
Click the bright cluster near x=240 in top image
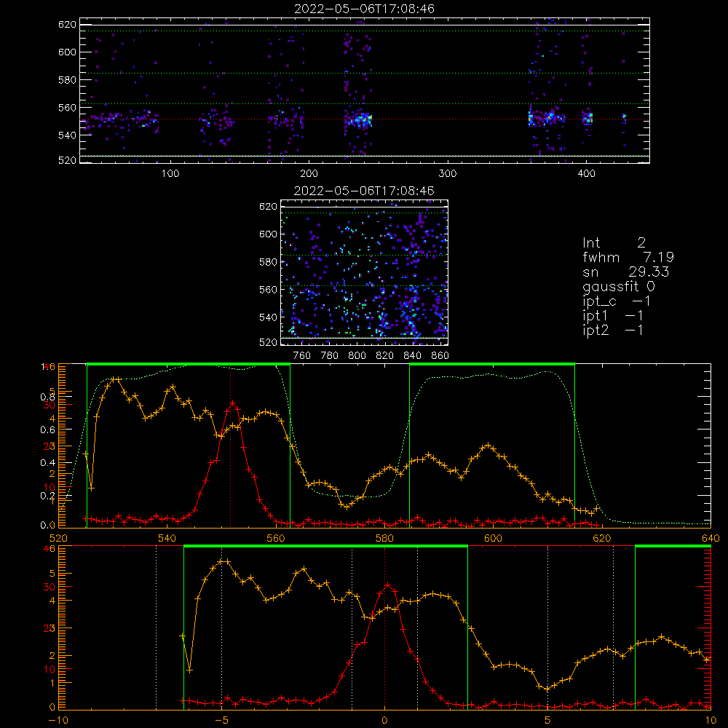(x=360, y=120)
